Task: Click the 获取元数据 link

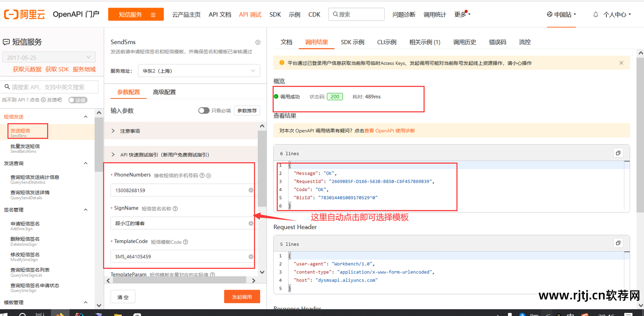Action: tap(27, 69)
